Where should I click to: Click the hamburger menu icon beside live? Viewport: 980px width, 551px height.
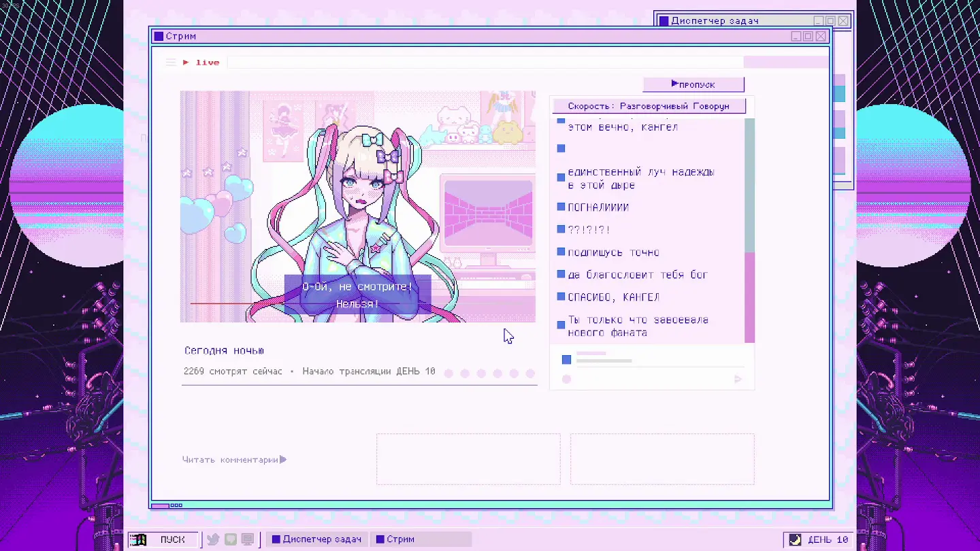(171, 63)
